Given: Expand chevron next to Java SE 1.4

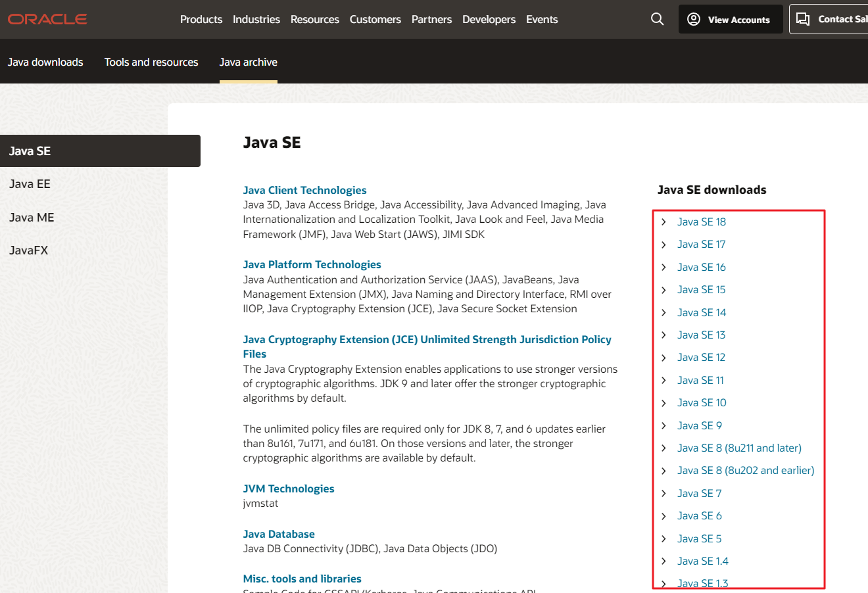Looking at the screenshot, I should click(x=663, y=561).
